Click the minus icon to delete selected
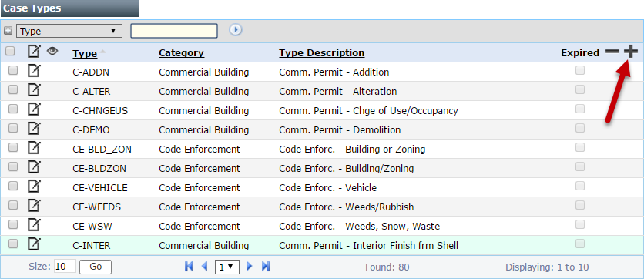The image size is (644, 279). click(x=612, y=52)
